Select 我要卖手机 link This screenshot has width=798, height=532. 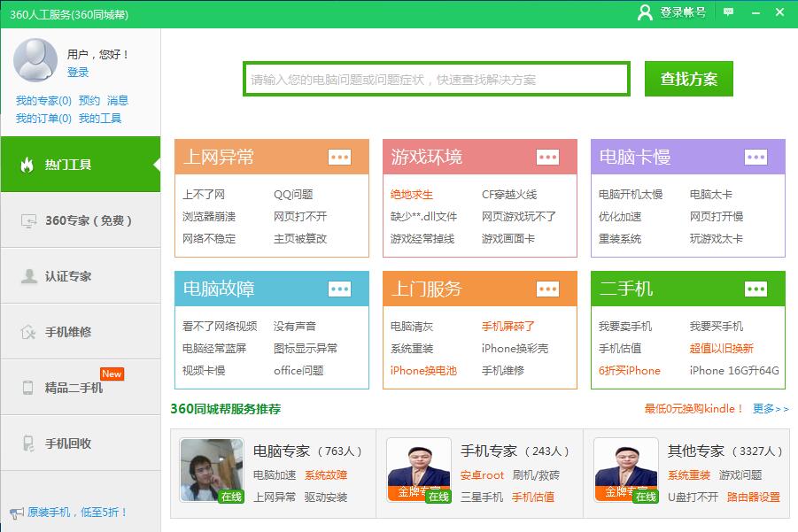[x=625, y=326]
